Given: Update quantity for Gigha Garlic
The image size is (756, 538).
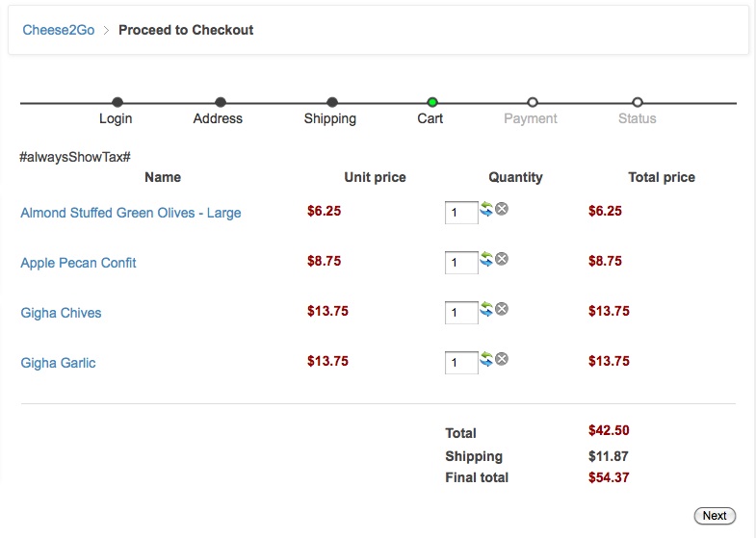Looking at the screenshot, I should pos(486,359).
